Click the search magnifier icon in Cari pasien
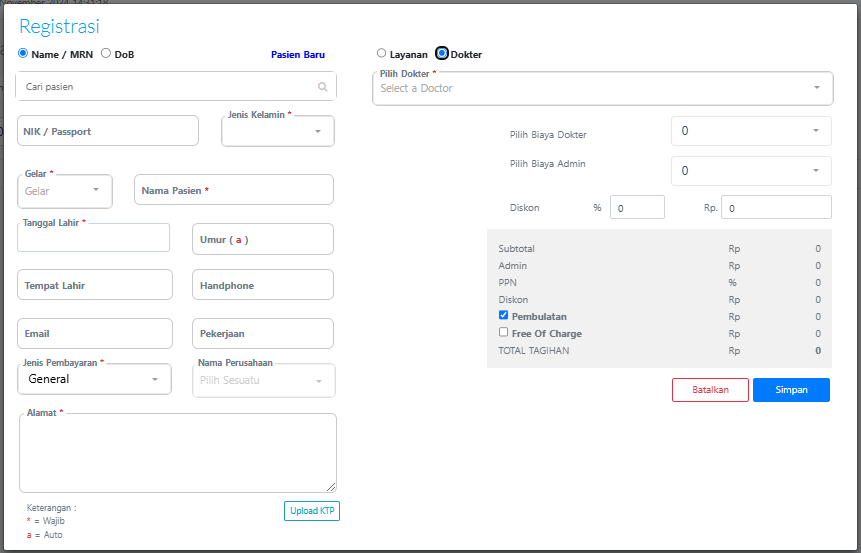This screenshot has height=553, width=861. pyautogui.click(x=322, y=87)
